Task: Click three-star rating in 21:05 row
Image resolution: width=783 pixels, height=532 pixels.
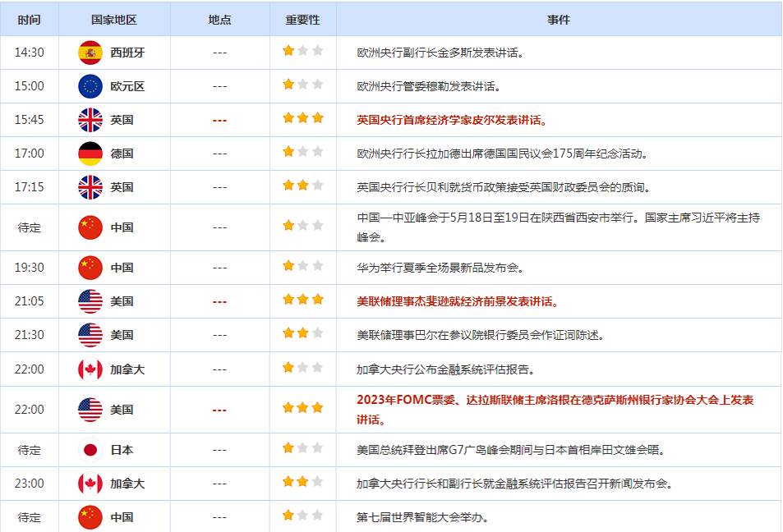Action: point(302,300)
